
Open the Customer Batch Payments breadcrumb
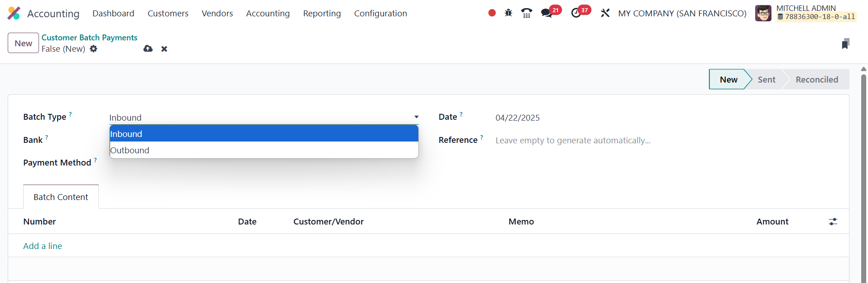89,38
